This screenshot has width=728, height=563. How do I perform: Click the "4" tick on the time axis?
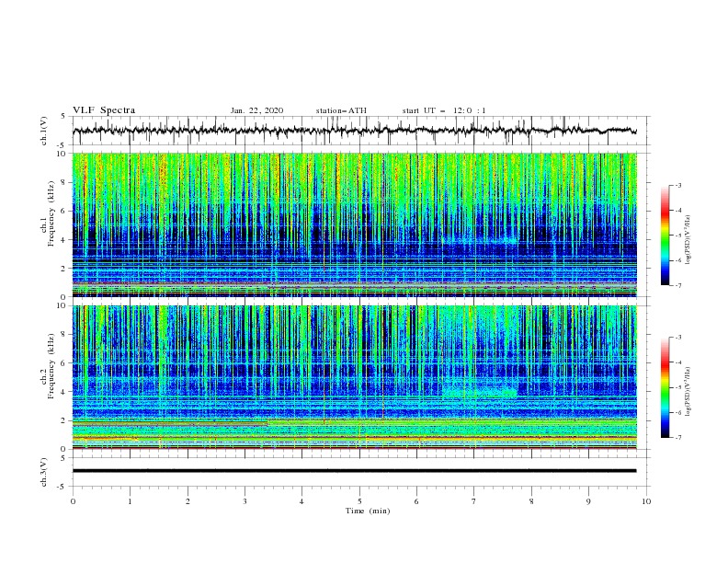[x=302, y=501]
